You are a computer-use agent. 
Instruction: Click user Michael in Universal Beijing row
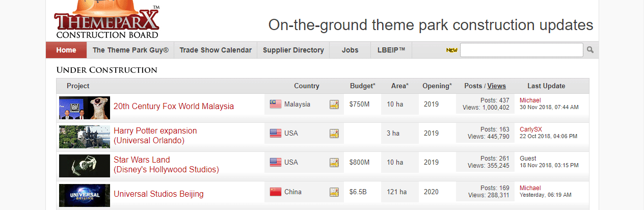pyautogui.click(x=530, y=188)
